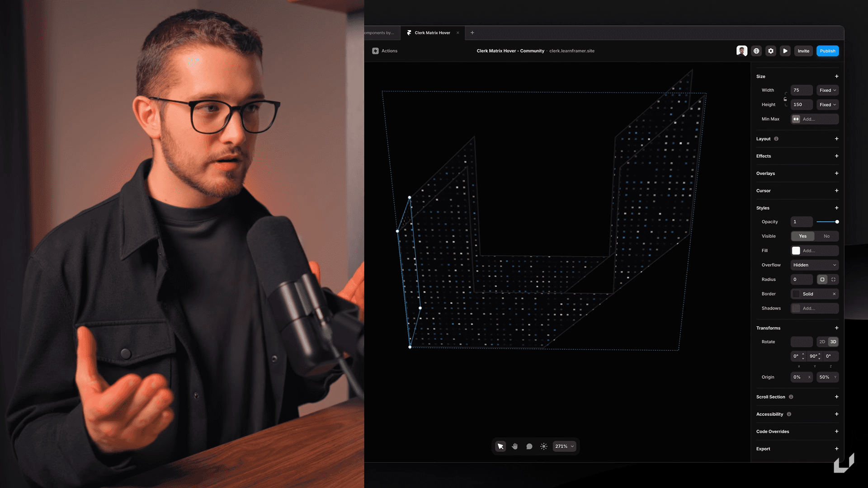Viewport: 868px width, 488px height.
Task: Add Code Overrides with plus icon
Action: tap(836, 432)
